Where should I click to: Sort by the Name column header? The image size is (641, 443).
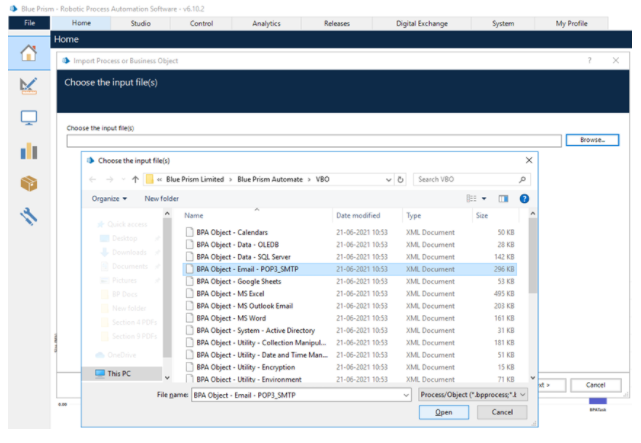pyautogui.click(x=194, y=215)
